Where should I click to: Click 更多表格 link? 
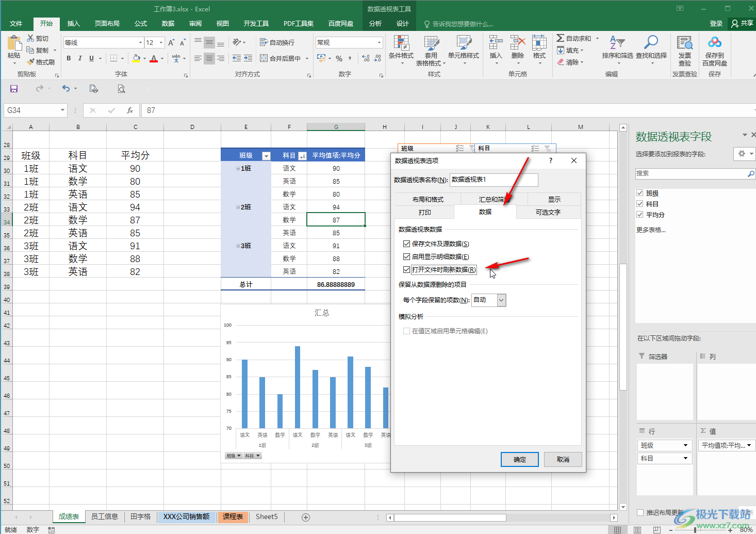point(651,230)
